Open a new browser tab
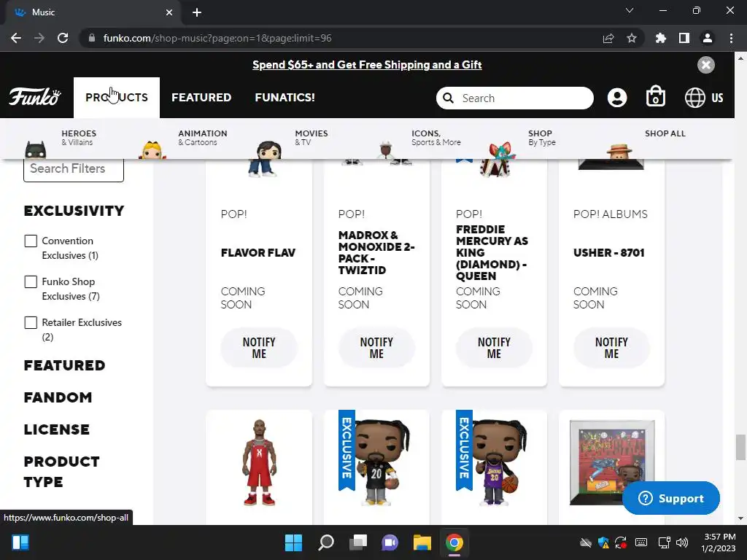 [197, 12]
